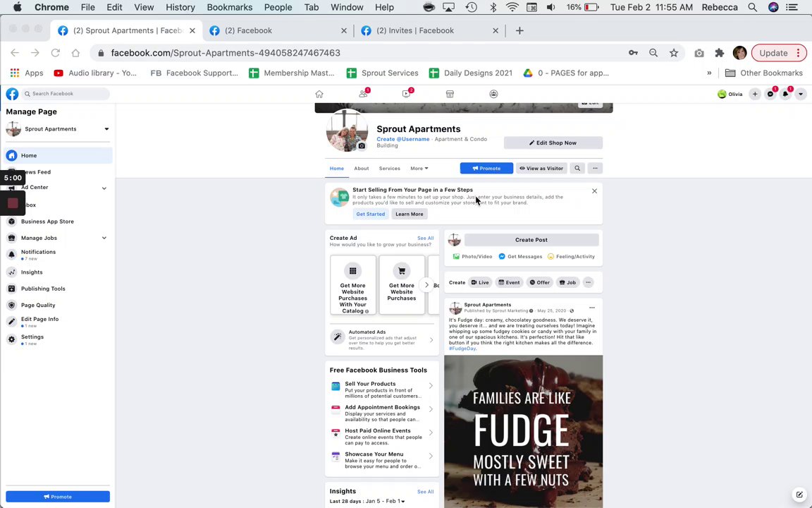Click the Search Facebook field

66,94
